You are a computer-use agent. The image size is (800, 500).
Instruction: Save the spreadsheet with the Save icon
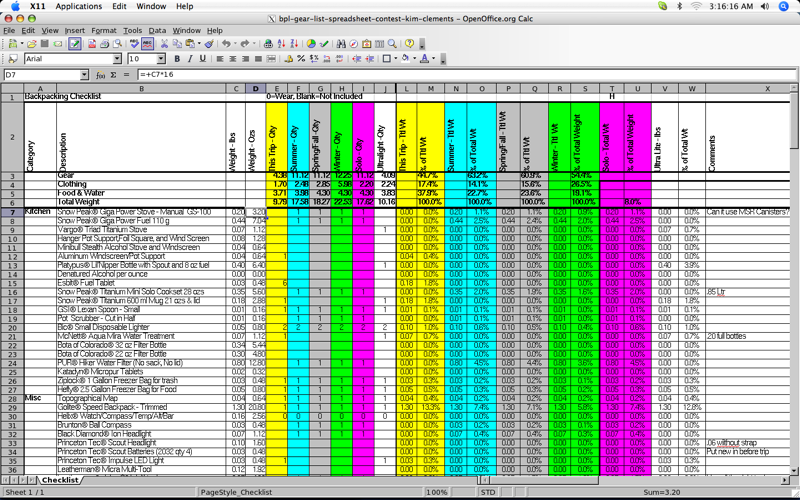[x=44, y=44]
